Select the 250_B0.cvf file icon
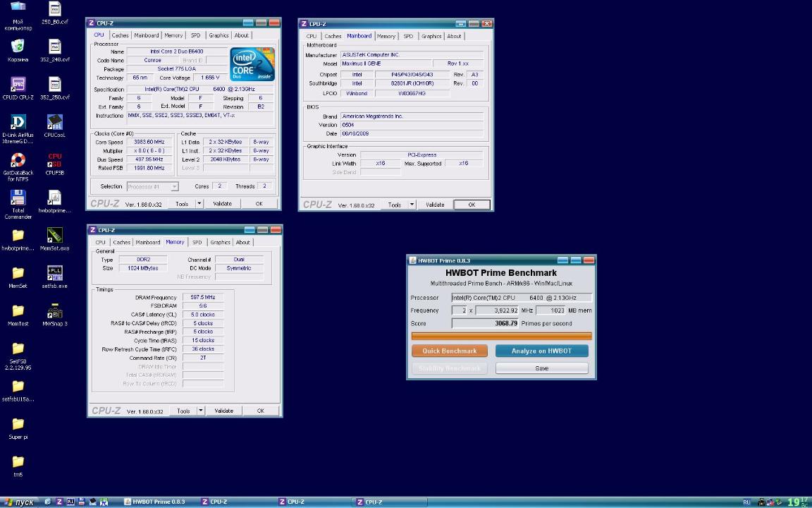Screen dimensions: 812x508 [54, 13]
